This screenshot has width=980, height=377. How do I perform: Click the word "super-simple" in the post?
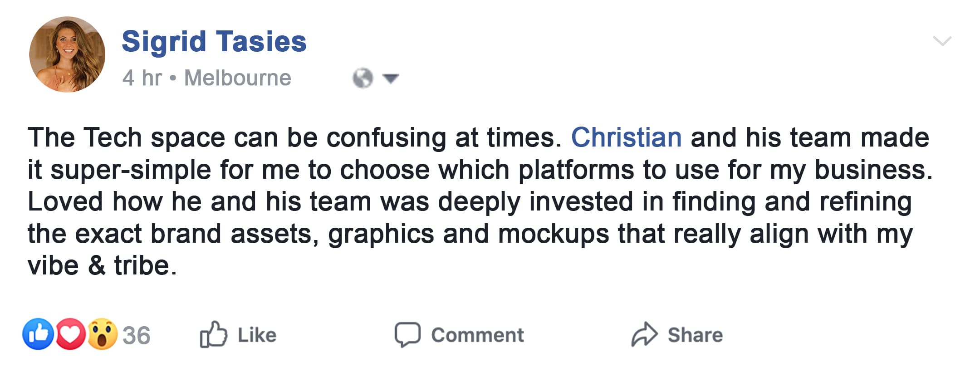pos(131,170)
